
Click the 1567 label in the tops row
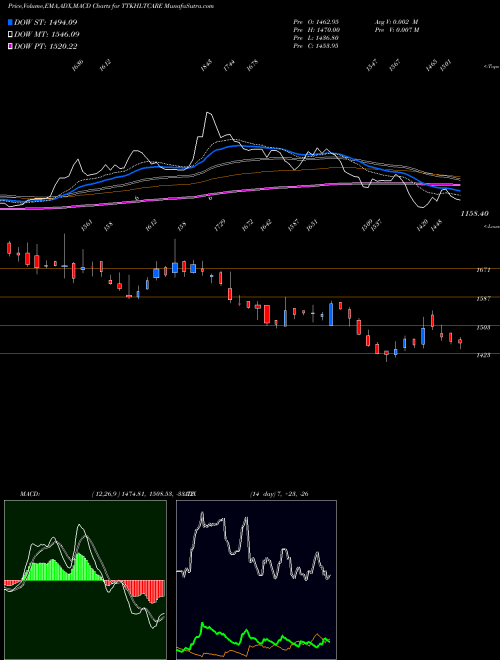coord(395,65)
